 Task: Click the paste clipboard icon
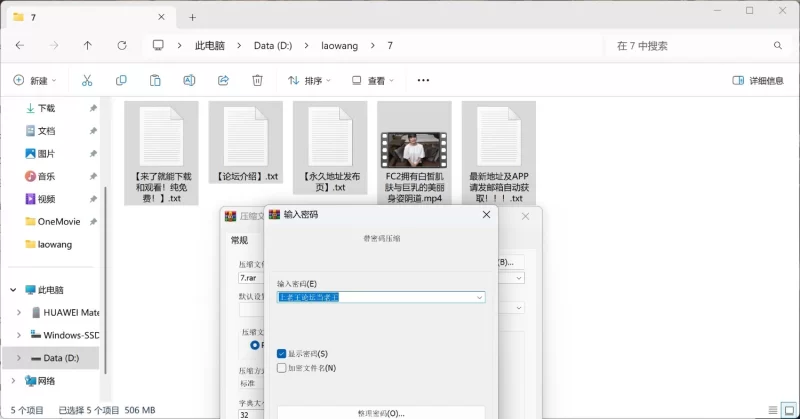click(x=155, y=80)
